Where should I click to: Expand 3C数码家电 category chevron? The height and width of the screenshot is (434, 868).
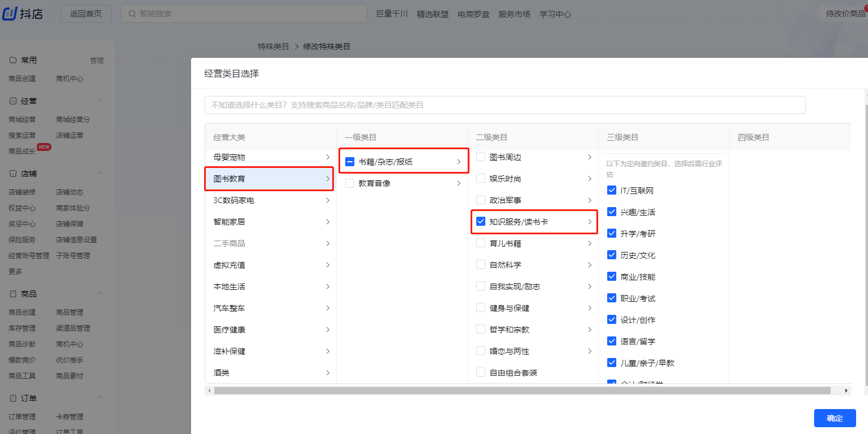(x=328, y=200)
